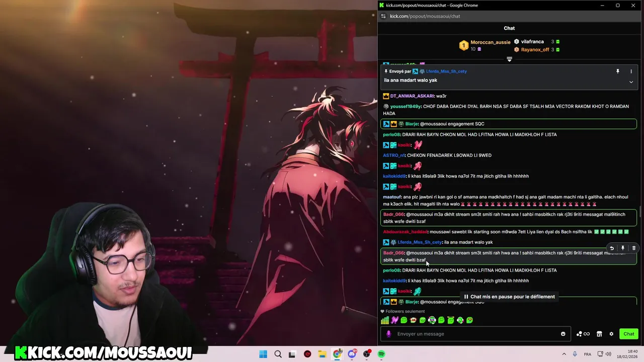Open Rayanox_off leaderboard entry
The height and width of the screenshot is (362, 644).
tap(535, 50)
